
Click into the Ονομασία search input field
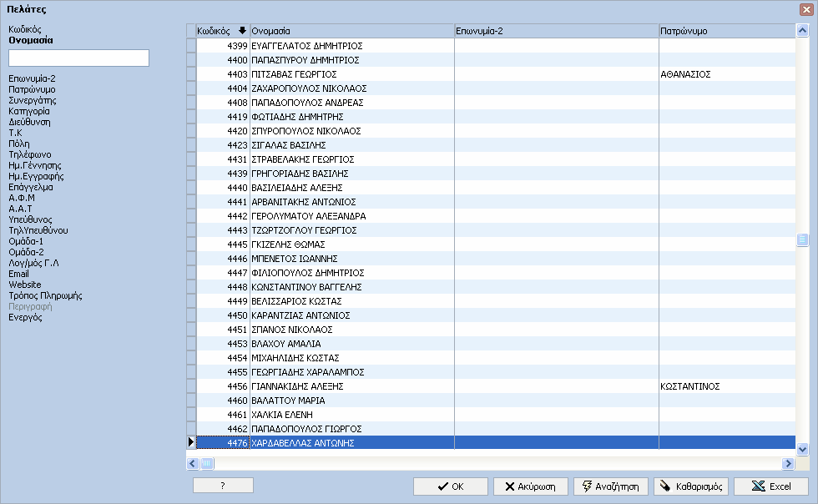tap(78, 58)
